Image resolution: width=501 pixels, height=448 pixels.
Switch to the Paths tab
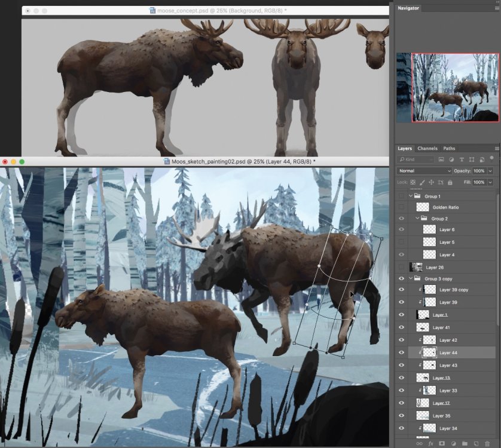(449, 149)
